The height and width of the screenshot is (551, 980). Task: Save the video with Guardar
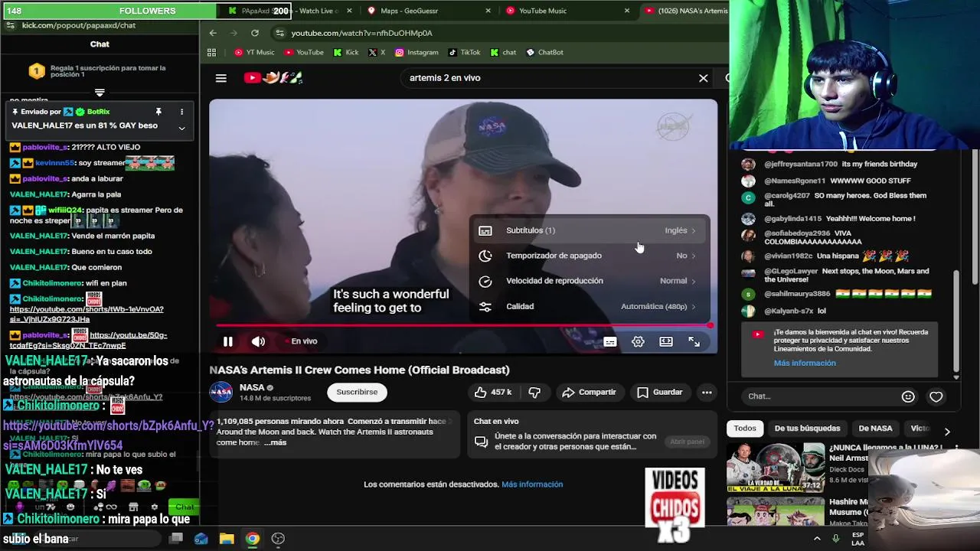click(660, 392)
